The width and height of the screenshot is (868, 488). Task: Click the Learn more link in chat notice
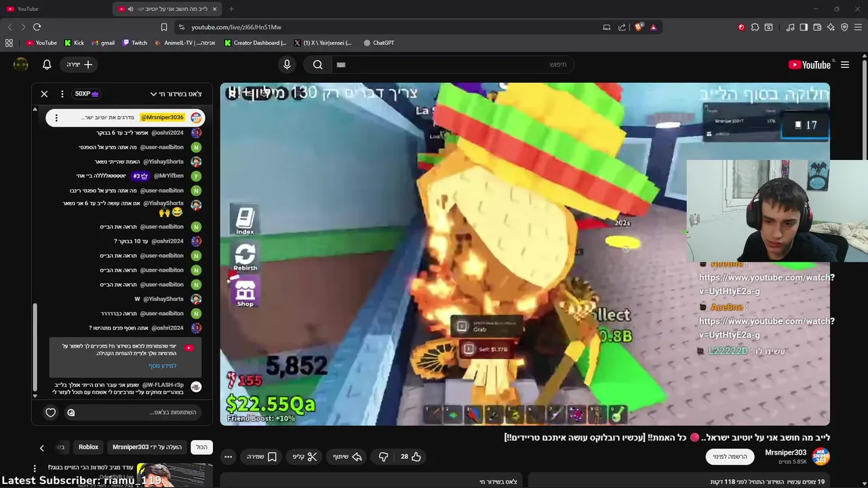coord(163,365)
